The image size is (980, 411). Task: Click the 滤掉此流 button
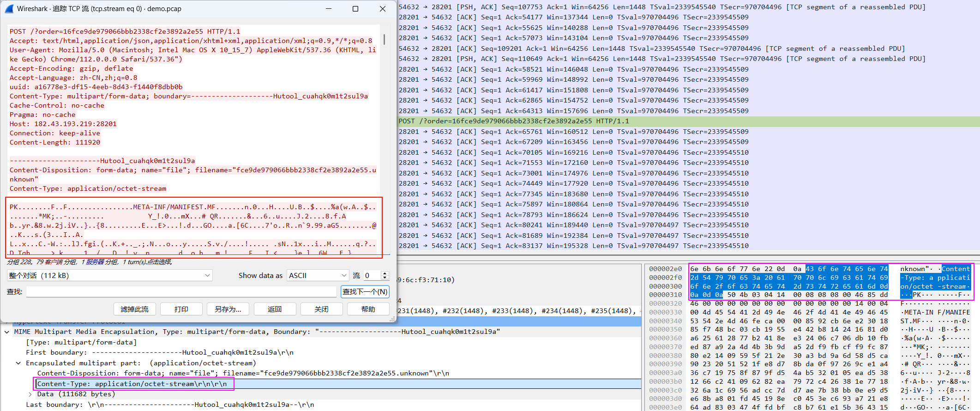click(134, 309)
